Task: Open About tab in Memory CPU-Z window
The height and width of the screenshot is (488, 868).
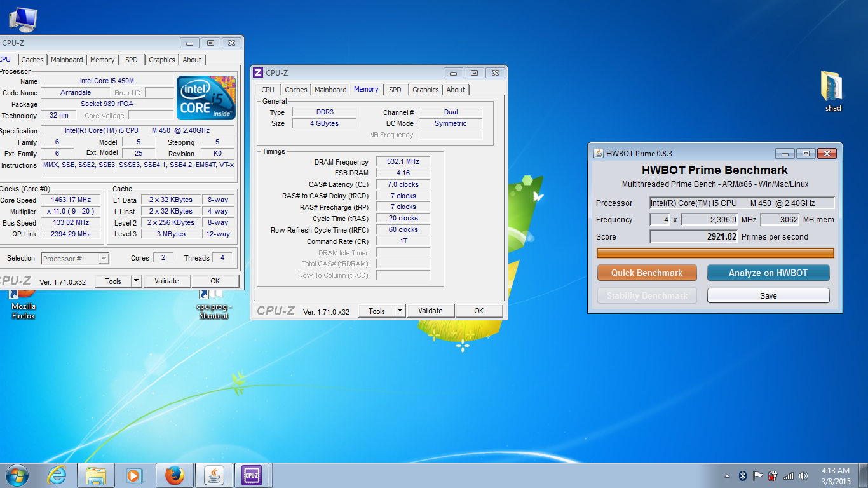Action: coord(456,90)
